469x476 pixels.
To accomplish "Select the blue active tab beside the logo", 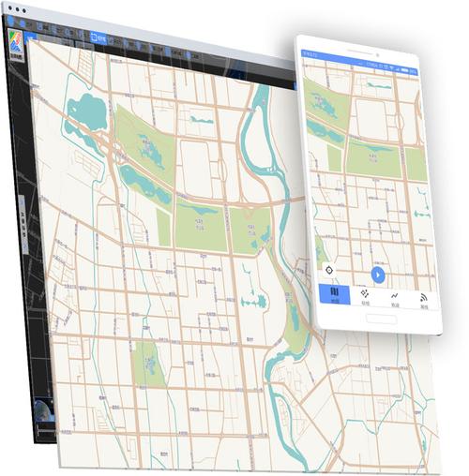I will (x=31, y=38).
